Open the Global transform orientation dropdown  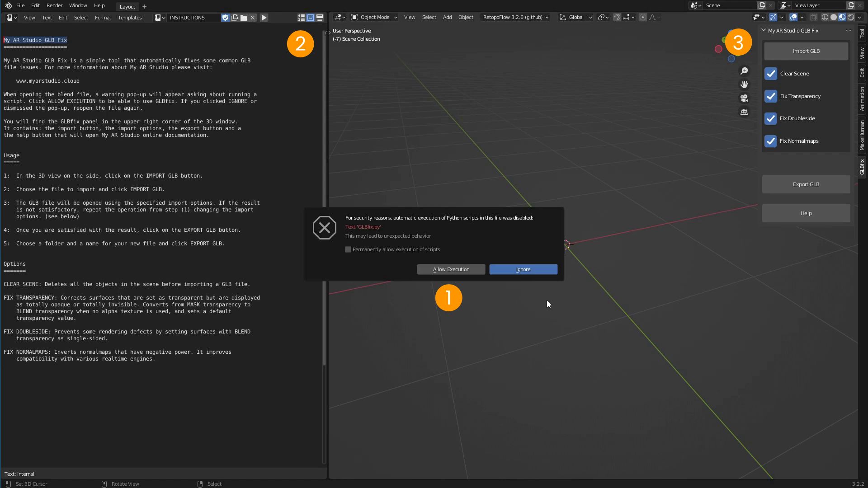tap(575, 17)
